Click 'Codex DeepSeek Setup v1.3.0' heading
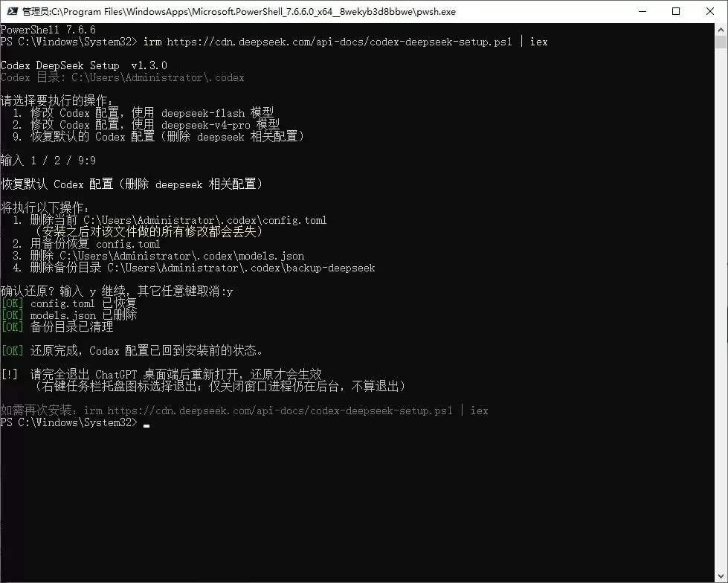This screenshot has height=583, width=728. tap(83, 65)
